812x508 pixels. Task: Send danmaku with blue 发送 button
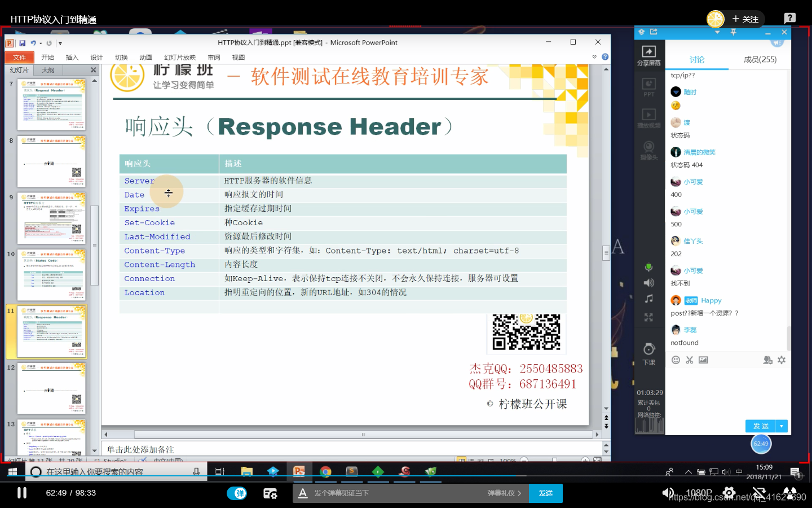pyautogui.click(x=546, y=493)
